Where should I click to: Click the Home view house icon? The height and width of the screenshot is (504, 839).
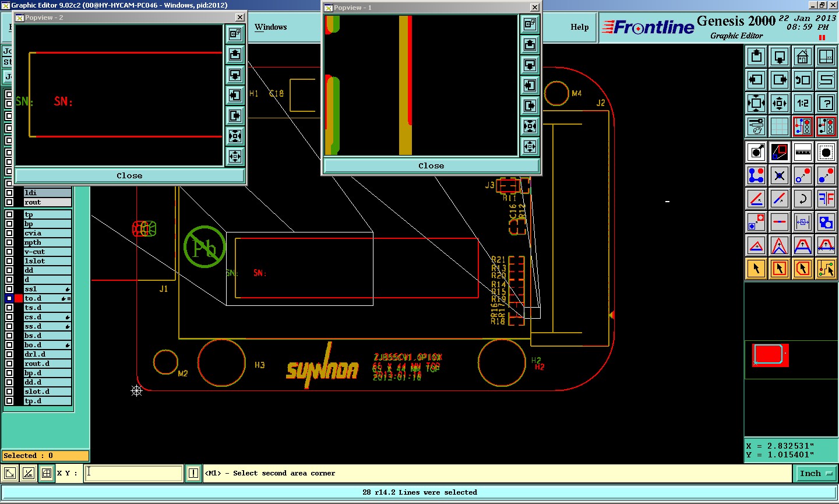point(803,56)
